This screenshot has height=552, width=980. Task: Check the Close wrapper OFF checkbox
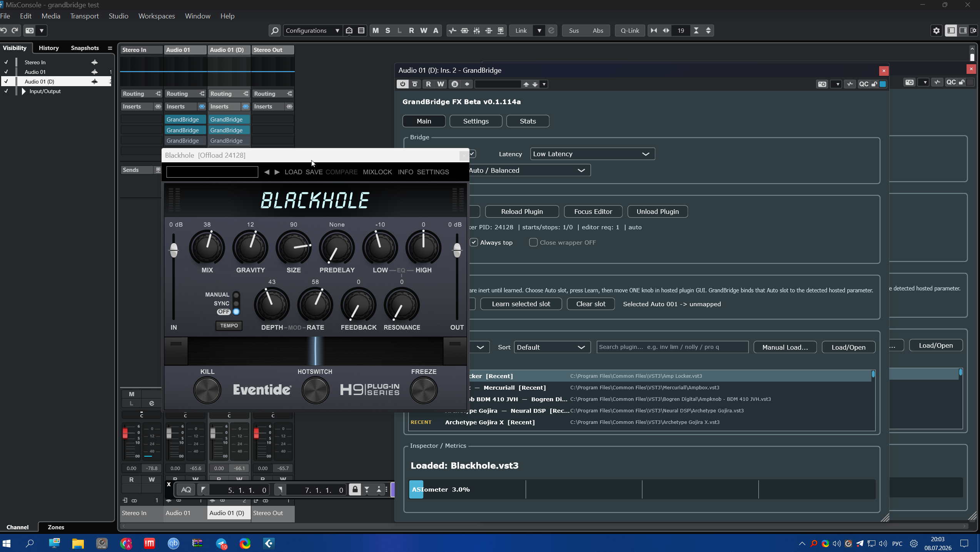coord(533,242)
